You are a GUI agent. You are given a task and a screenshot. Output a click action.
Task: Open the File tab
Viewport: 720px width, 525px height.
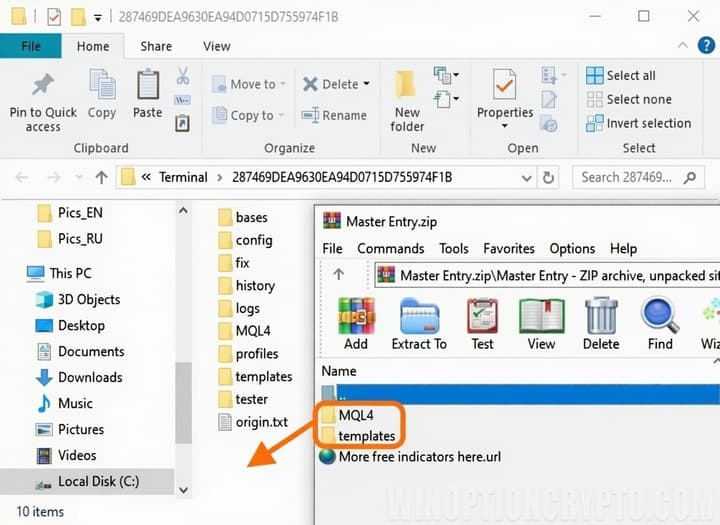click(31, 46)
